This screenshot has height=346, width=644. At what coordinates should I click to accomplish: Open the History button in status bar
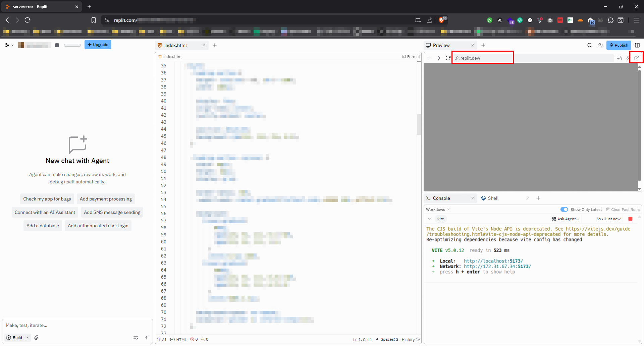click(x=411, y=339)
